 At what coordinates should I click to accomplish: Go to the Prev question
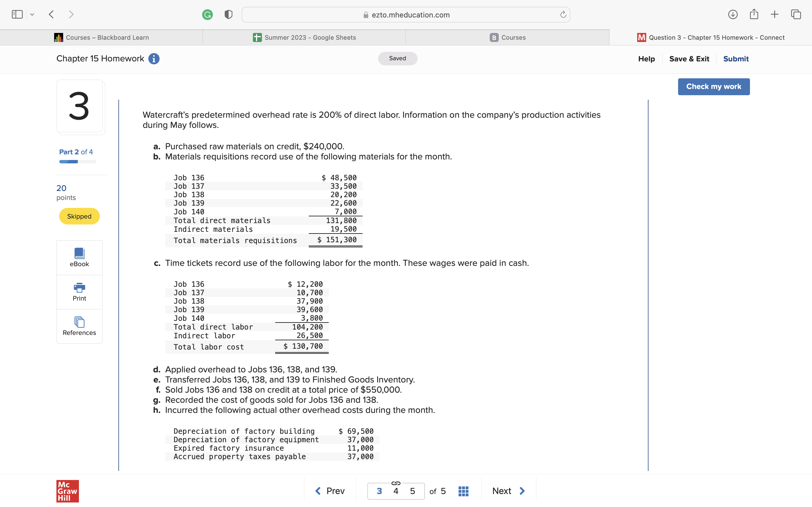[x=330, y=491]
